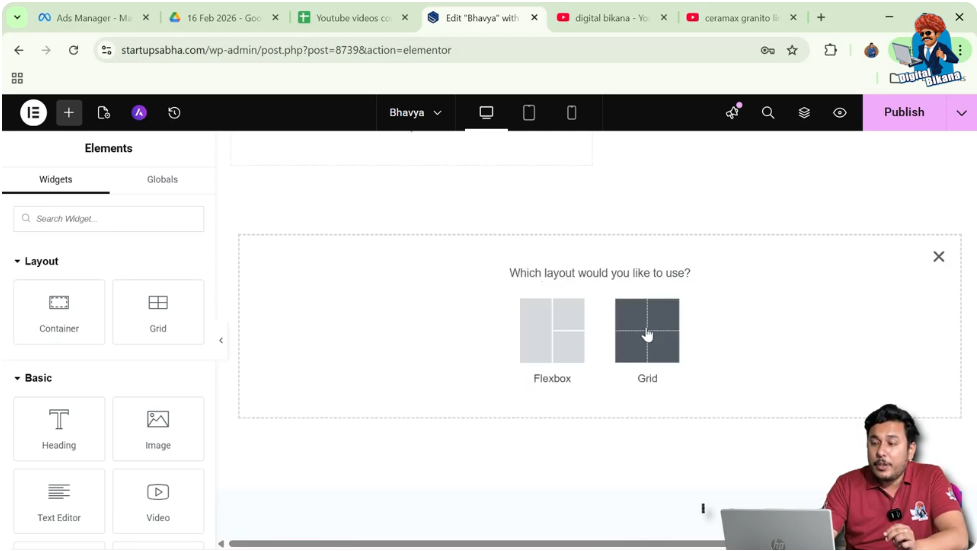Viewport: 977px width, 551px height.
Task: Switch to mobile responsive view
Action: [572, 113]
